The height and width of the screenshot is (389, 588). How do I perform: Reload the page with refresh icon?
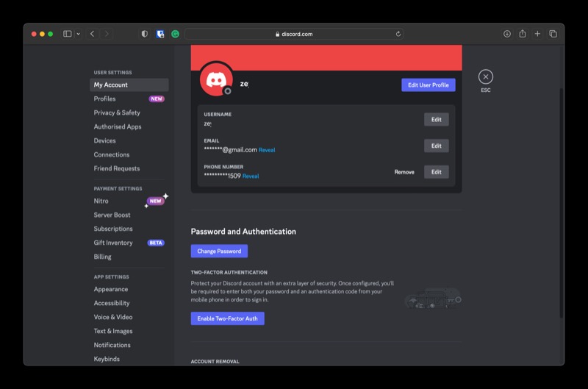click(x=398, y=34)
